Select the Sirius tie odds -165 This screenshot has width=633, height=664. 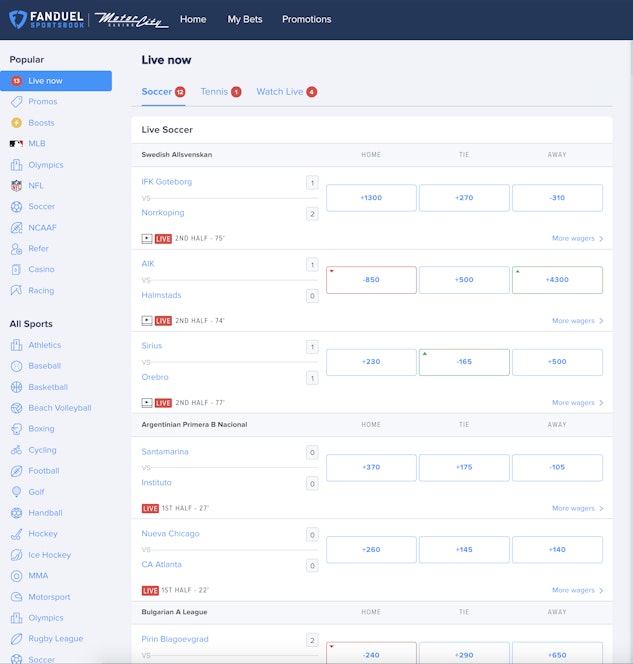click(464, 362)
